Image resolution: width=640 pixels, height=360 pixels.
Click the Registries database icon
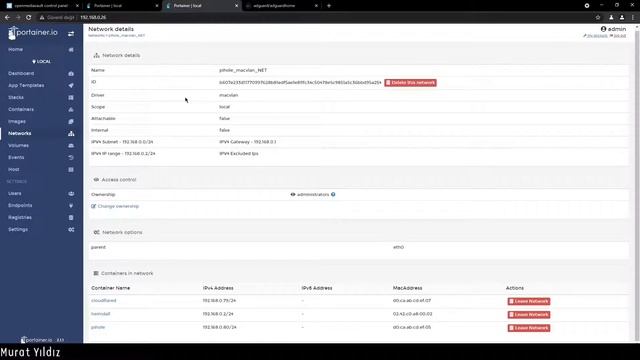point(71,218)
